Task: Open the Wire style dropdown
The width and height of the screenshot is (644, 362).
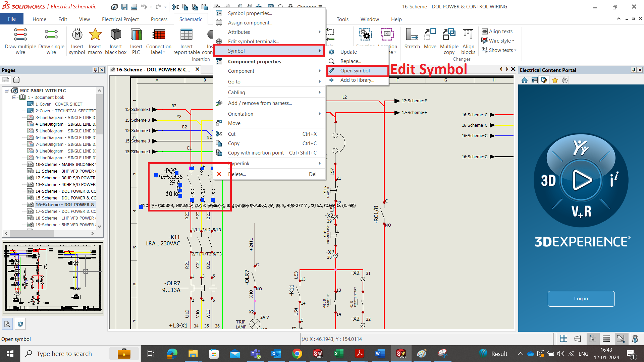Action: pos(499,41)
